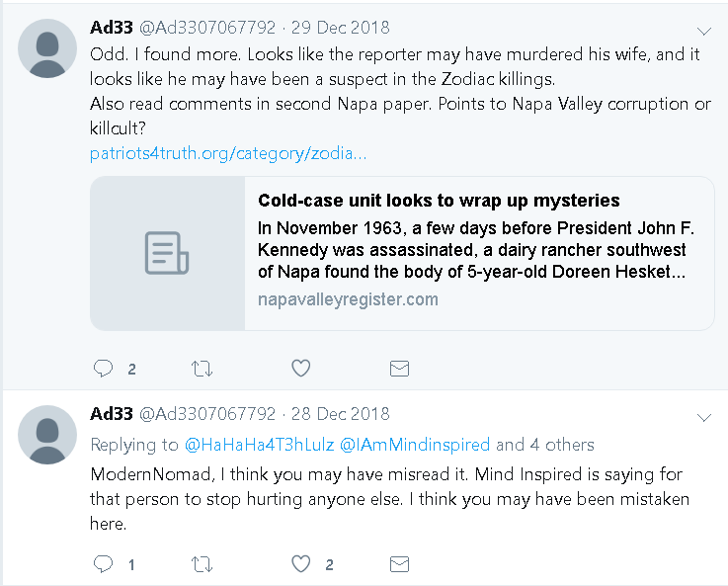Send the 29 Dec tweet via direct message
728x586 pixels.
(x=399, y=369)
